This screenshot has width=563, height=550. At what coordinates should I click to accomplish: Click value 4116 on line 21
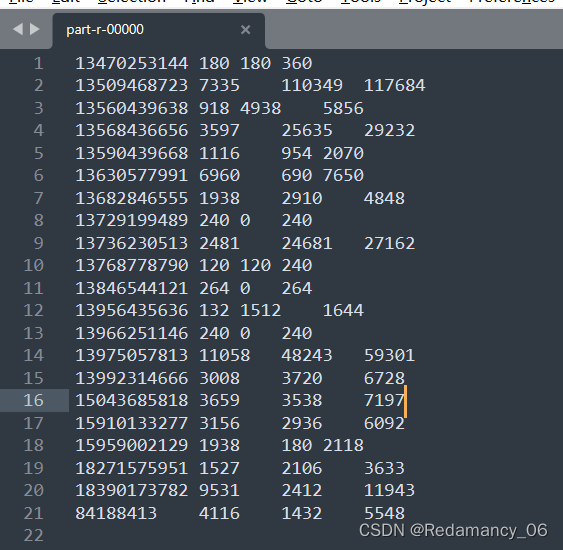pos(219,513)
